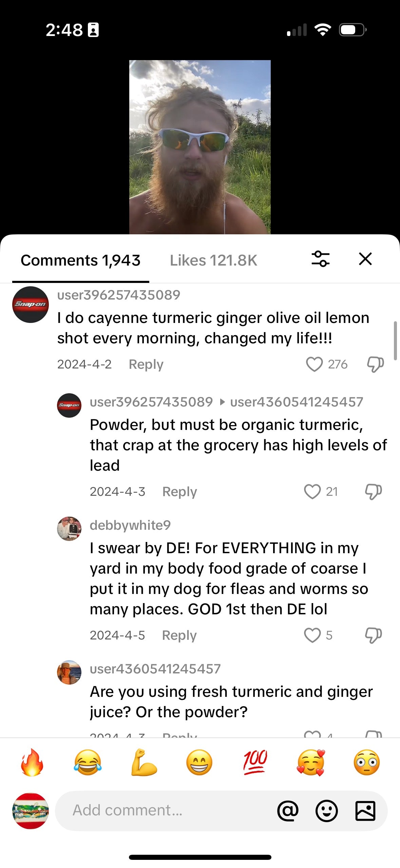
Task: Open the comment filter settings icon
Action: tap(320, 259)
